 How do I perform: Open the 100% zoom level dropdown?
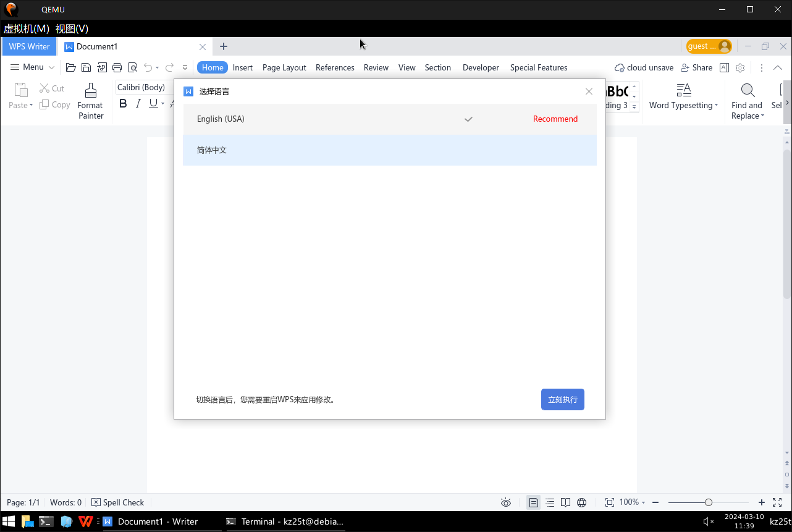coord(633,502)
